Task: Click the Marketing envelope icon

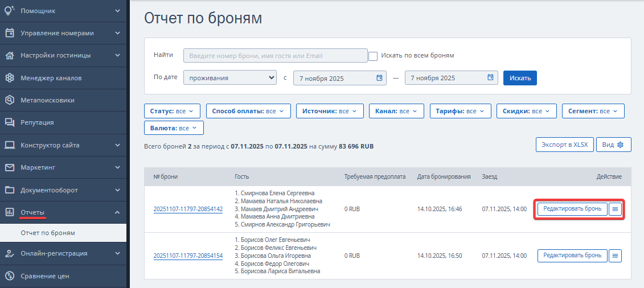Action: [x=10, y=167]
